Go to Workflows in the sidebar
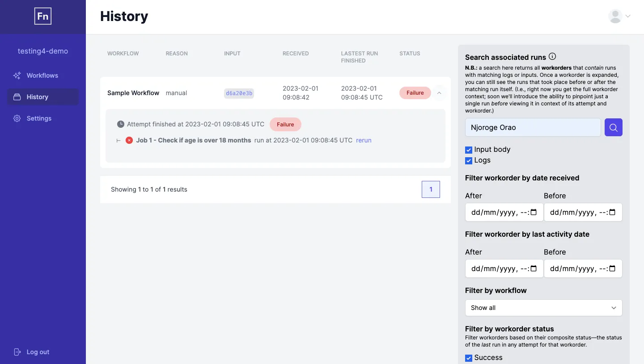 point(43,75)
